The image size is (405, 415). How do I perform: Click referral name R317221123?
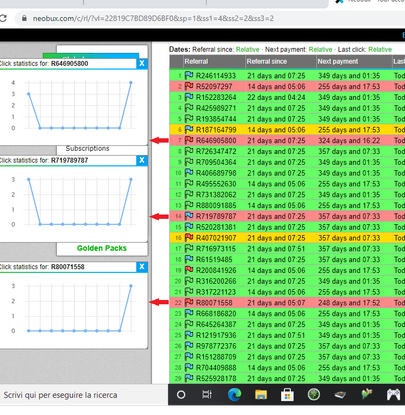click(x=216, y=292)
